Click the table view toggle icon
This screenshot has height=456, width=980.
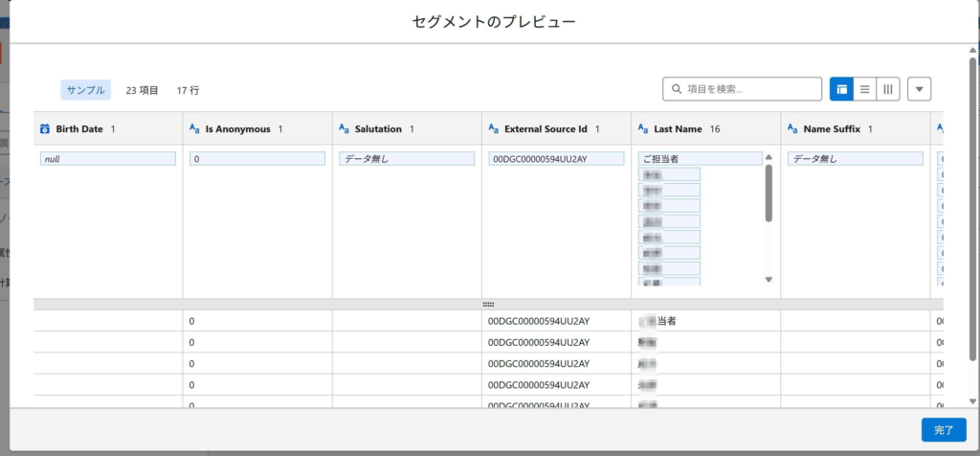point(841,89)
